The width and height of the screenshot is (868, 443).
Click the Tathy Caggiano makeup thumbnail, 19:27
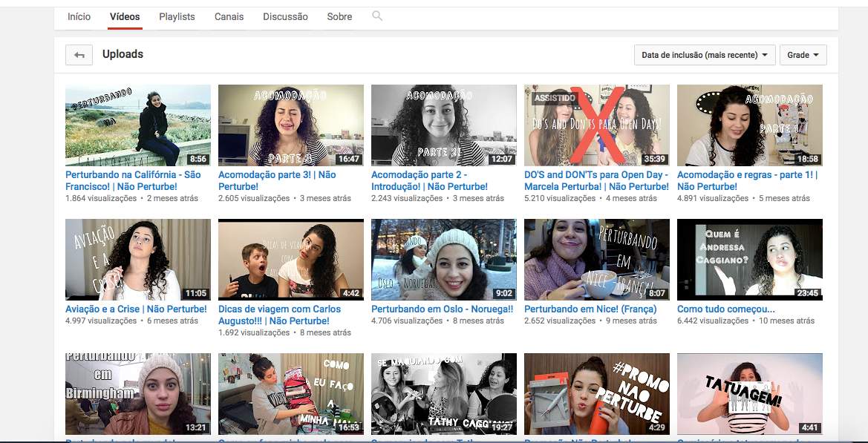point(443,394)
